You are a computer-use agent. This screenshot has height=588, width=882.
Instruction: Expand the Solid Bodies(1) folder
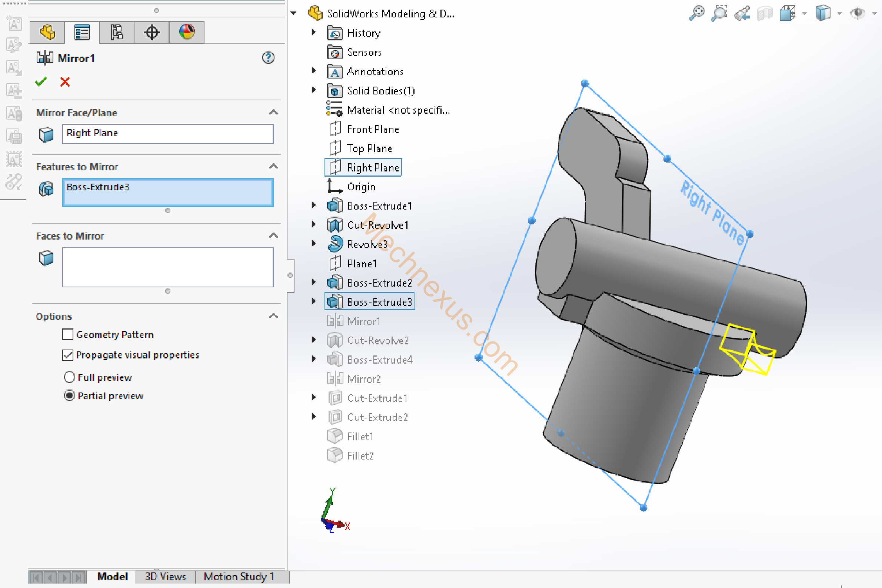tap(314, 90)
